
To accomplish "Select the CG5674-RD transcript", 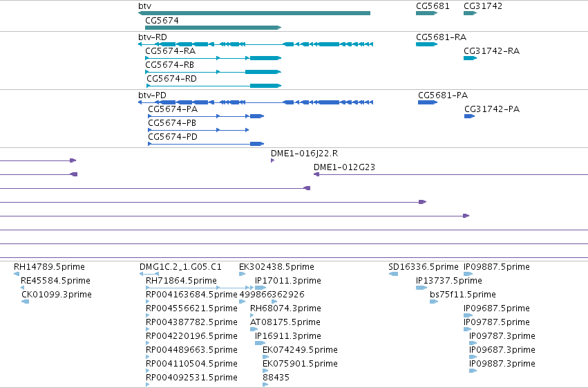I will [214, 86].
